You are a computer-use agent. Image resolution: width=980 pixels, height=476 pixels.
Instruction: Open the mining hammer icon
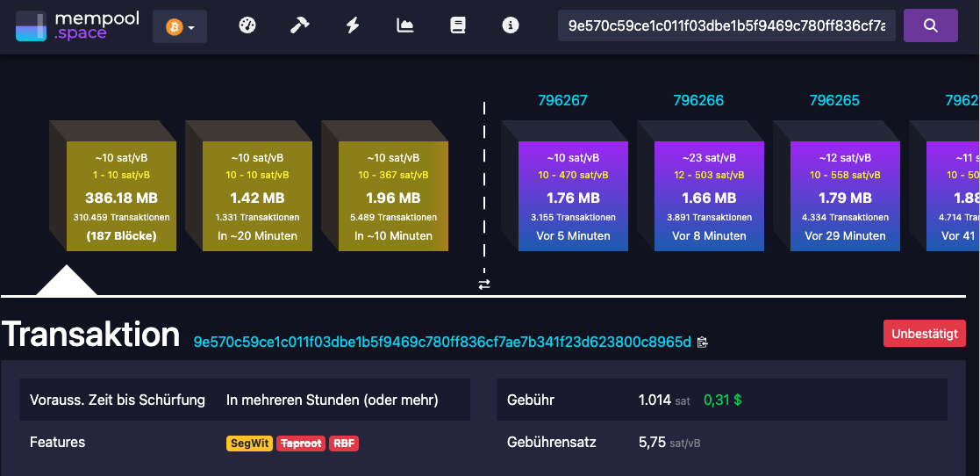pos(300,25)
